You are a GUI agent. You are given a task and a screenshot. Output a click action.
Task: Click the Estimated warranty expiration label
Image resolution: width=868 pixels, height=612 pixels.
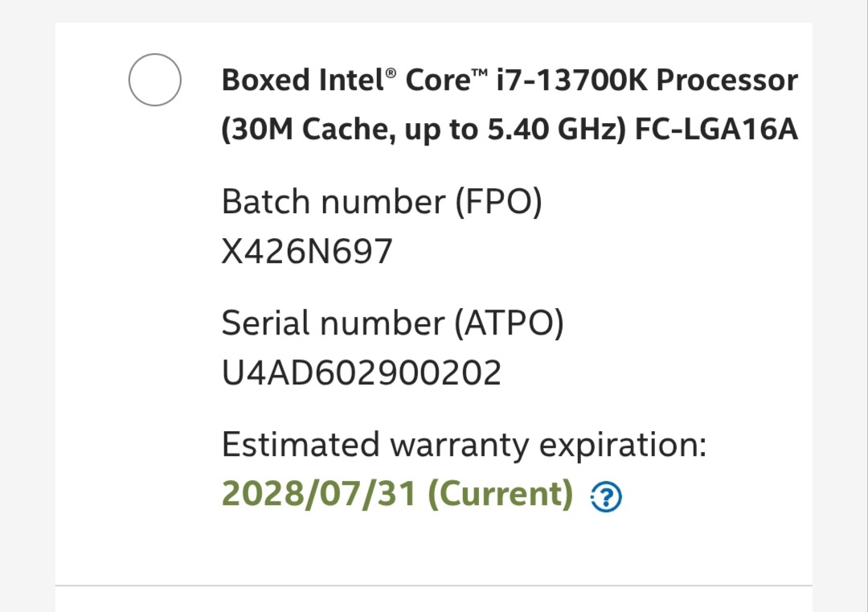[x=464, y=444]
